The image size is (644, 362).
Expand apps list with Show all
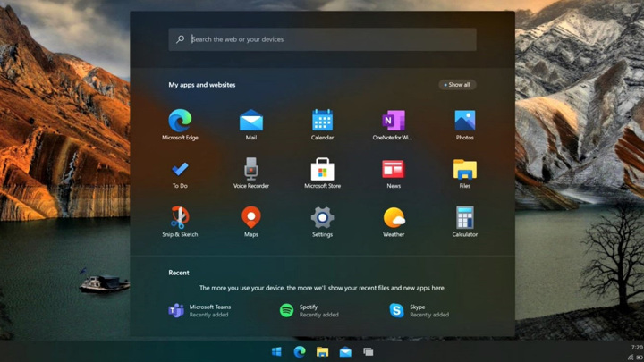456,85
